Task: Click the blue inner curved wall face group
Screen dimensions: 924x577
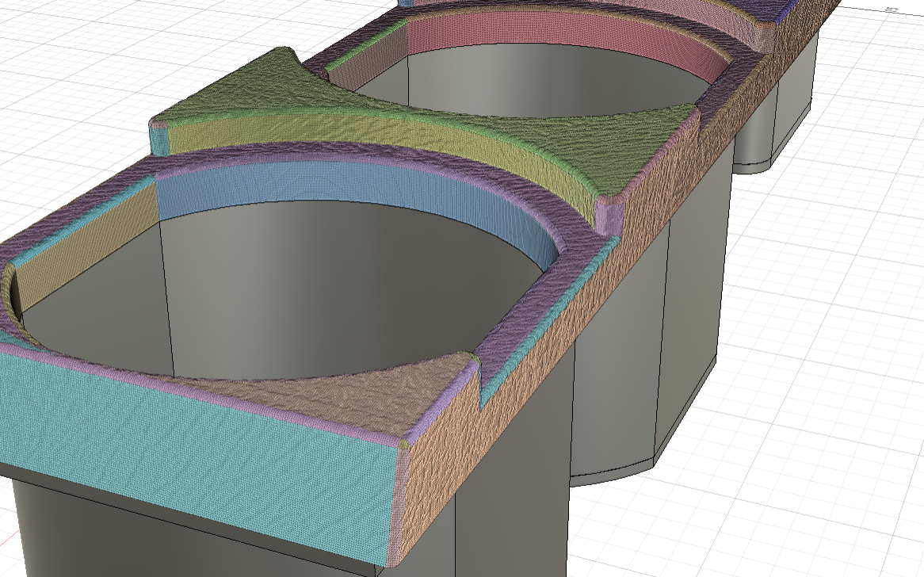Action: [x=333, y=190]
